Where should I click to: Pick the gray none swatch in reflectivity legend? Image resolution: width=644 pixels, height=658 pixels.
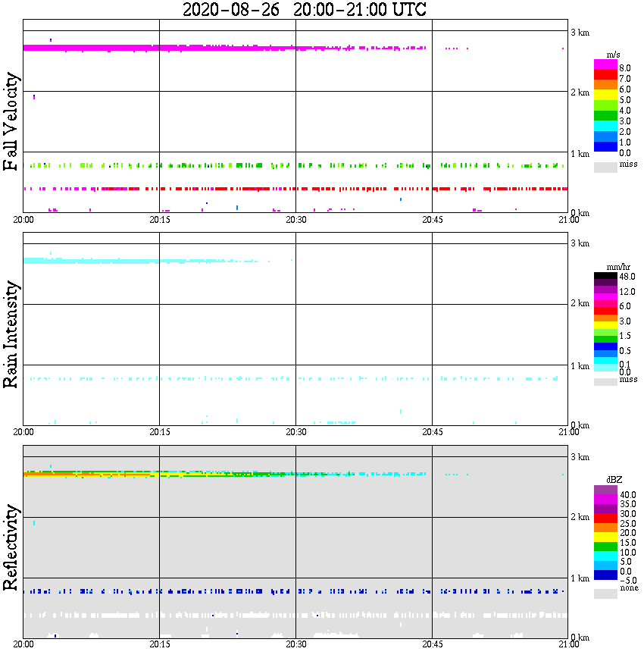[x=605, y=594]
